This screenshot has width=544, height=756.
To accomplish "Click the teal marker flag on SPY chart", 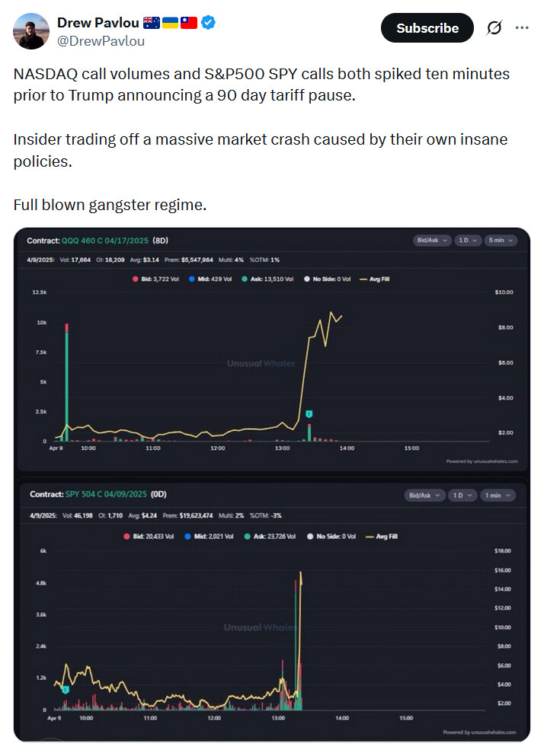I will tap(66, 690).
